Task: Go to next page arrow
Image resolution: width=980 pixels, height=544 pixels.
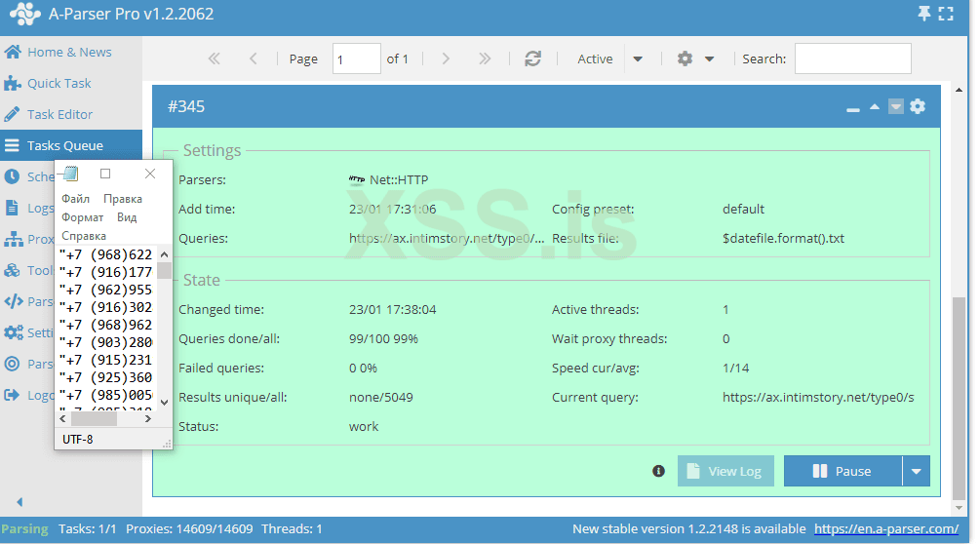Action: [446, 58]
